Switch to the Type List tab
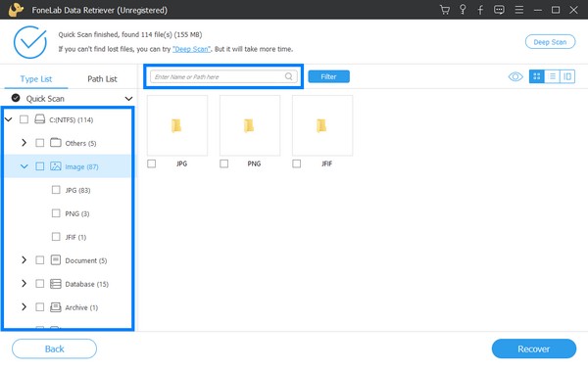 point(36,79)
